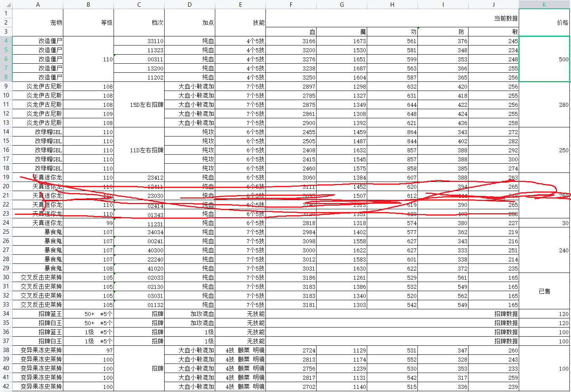
Task: Select column A header
Action: pos(38,4)
